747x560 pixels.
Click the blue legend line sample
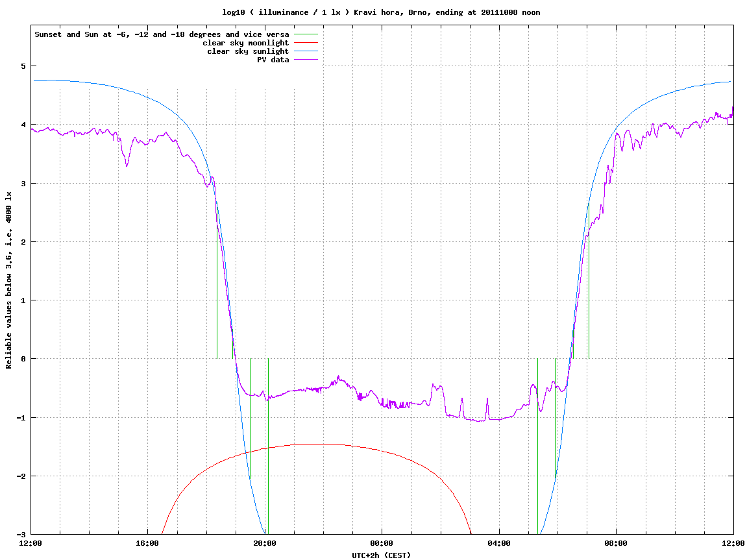[x=306, y=51]
